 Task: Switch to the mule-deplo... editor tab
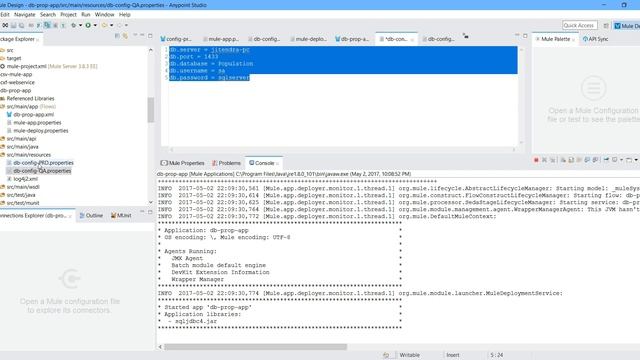click(x=308, y=39)
